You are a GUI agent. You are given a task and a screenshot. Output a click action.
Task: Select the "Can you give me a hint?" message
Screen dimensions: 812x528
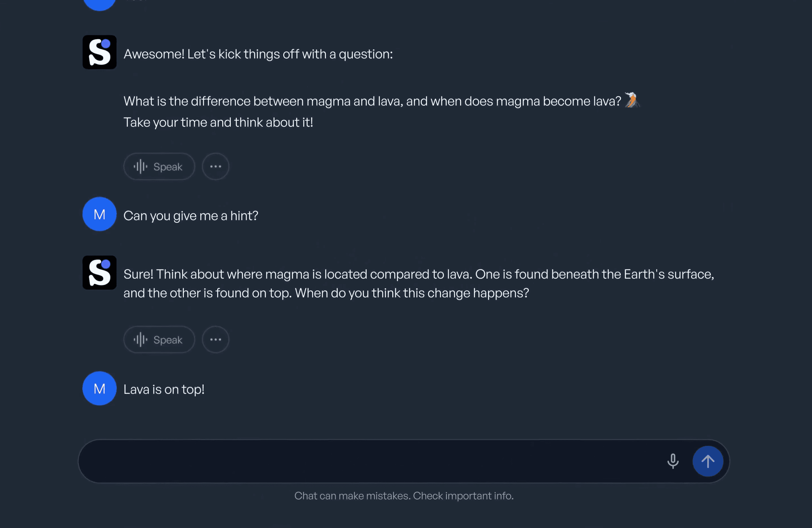pyautogui.click(x=191, y=215)
